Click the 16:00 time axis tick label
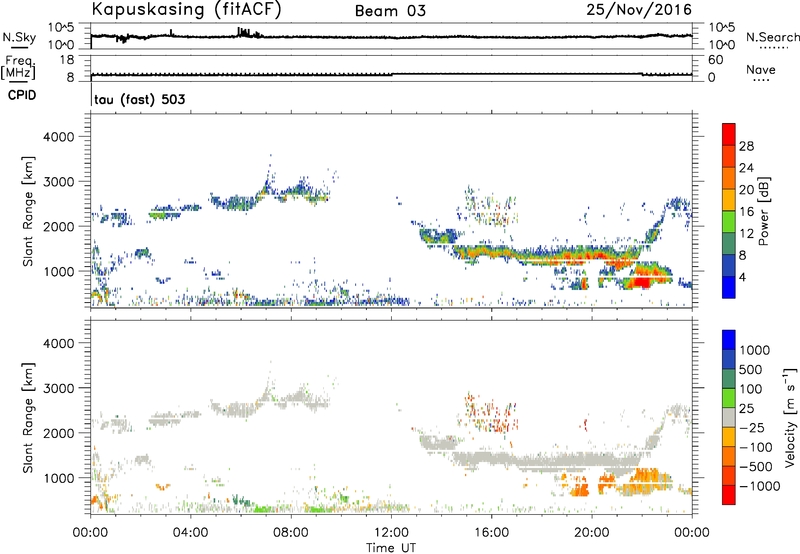Image resolution: width=800 pixels, height=554 pixels. pos(491,533)
